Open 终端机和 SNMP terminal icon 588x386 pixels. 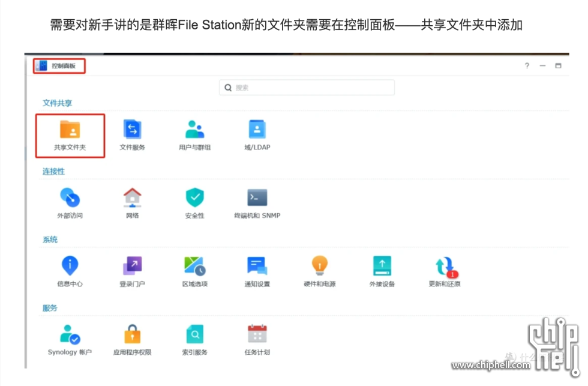pyautogui.click(x=257, y=198)
